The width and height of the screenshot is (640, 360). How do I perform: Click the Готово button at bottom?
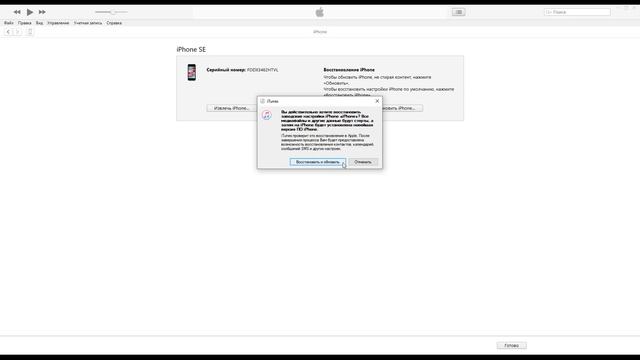point(511,346)
